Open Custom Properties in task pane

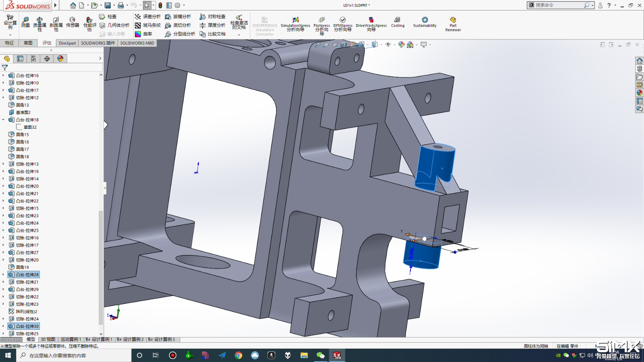[x=639, y=101]
